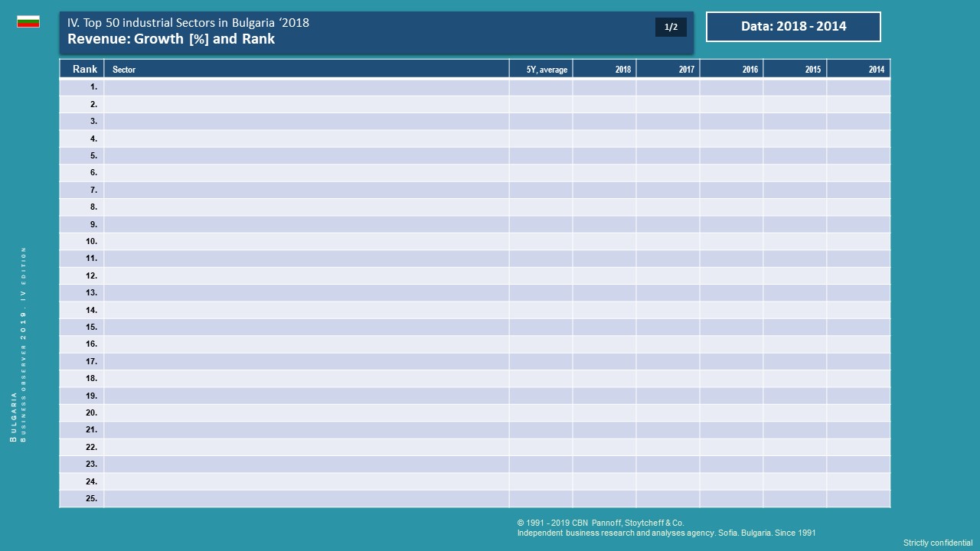Click the 'Strictly confidential' label
This screenshot has width=980, height=551.
(938, 543)
